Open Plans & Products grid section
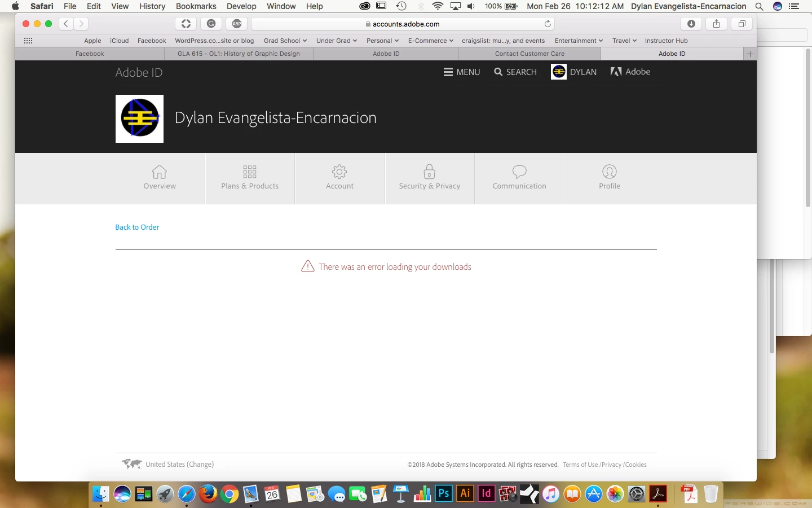 [250, 178]
